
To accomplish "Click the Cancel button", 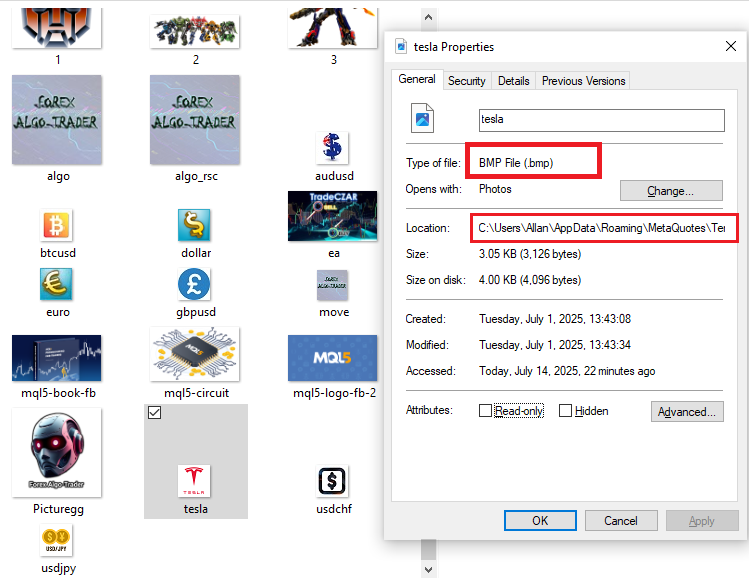I will [x=621, y=520].
